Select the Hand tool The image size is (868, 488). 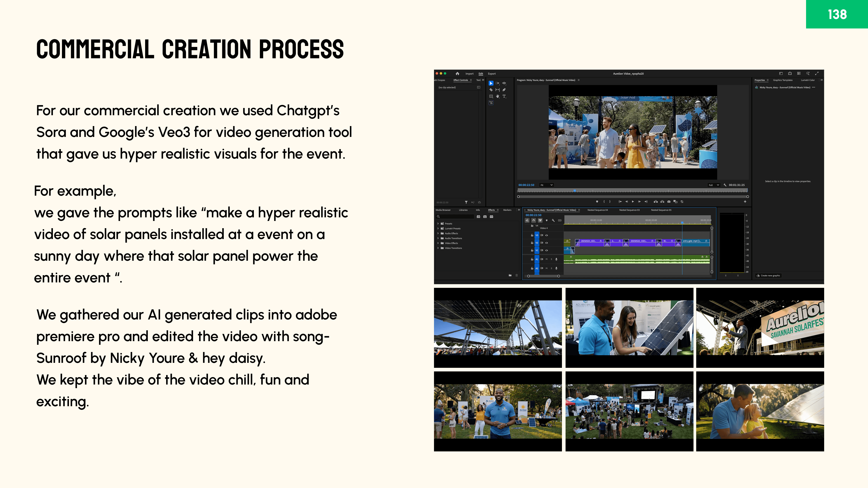pyautogui.click(x=498, y=96)
